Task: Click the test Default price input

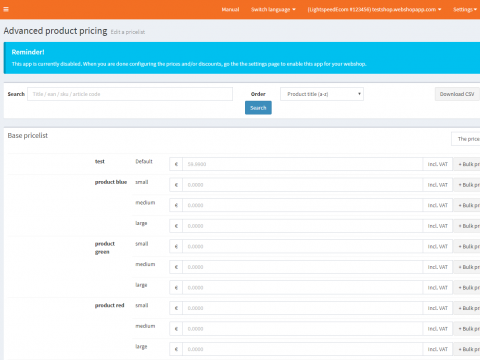Action: pos(302,164)
